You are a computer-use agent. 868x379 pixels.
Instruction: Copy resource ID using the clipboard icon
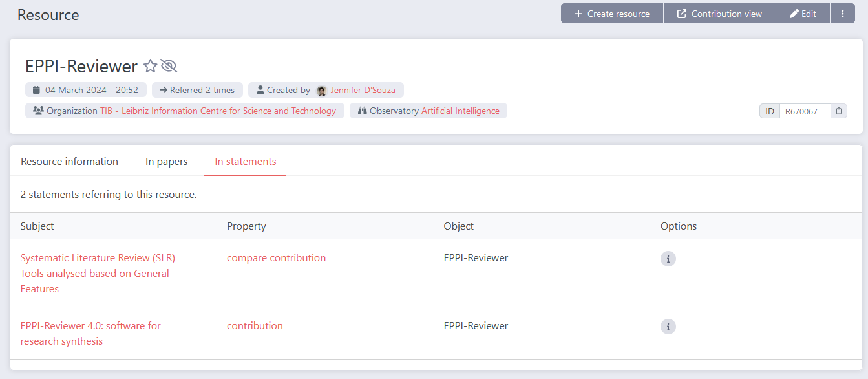tap(839, 111)
